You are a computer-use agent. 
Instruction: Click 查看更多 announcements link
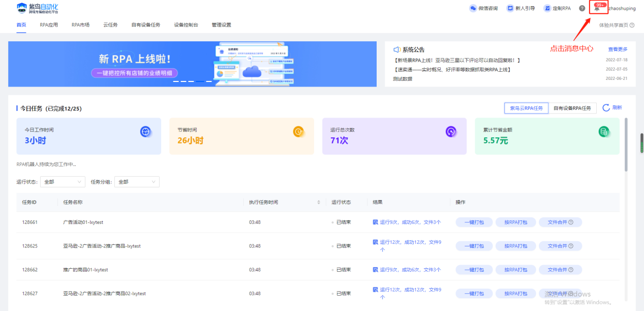(x=618, y=49)
